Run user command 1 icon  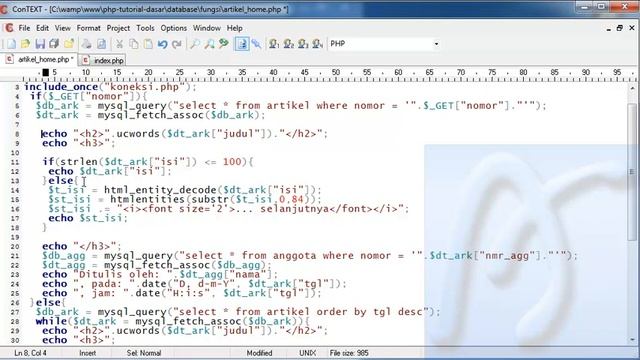click(x=274, y=44)
